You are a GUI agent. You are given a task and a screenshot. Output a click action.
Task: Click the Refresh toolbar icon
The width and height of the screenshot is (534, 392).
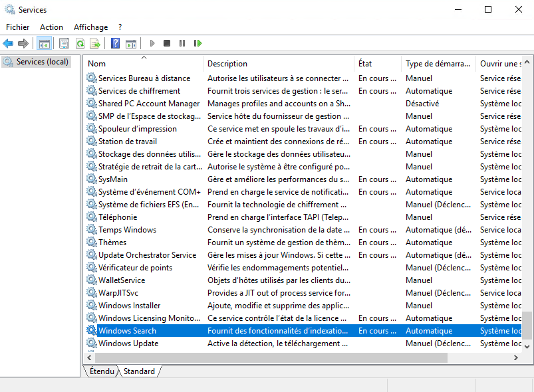pyautogui.click(x=80, y=43)
